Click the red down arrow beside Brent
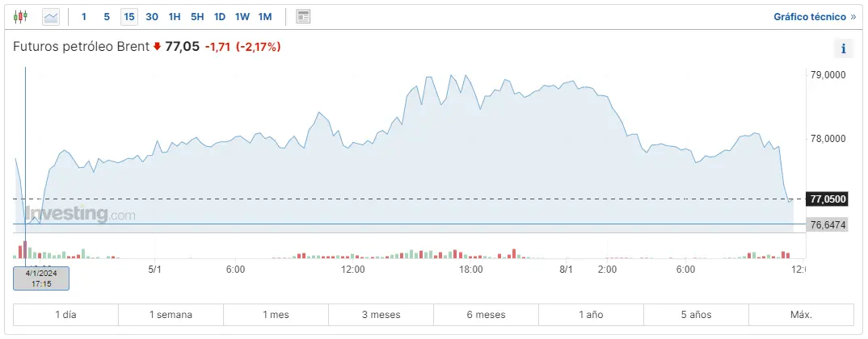This screenshot has width=868, height=339. pos(157,47)
